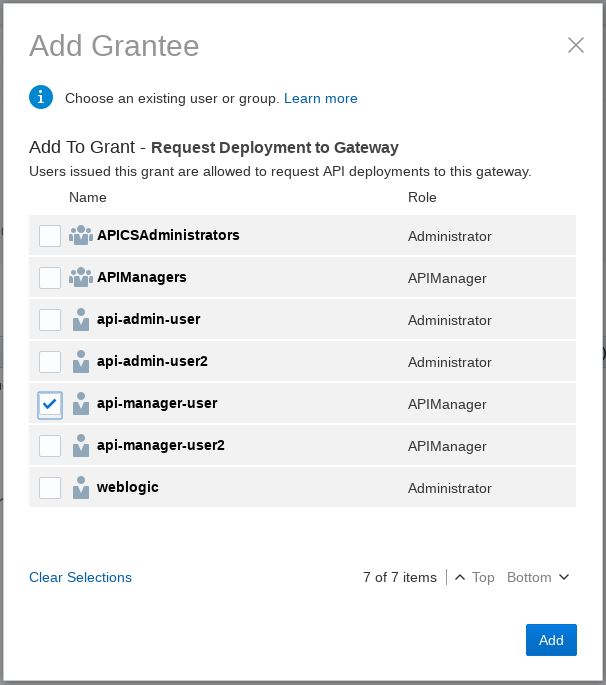606x685 pixels.
Task: Click the api-admin-user2 person icon
Action: [81, 362]
